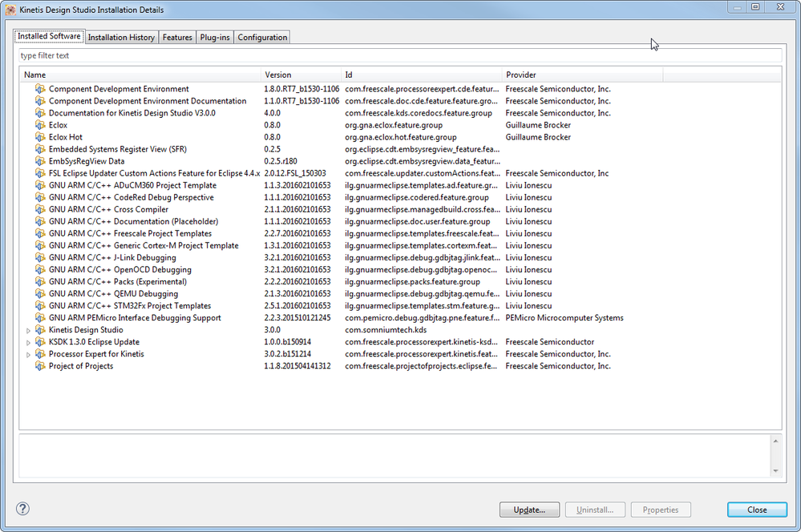Viewport: 801px width, 532px height.
Task: Click the QEMU Debugging feature icon
Action: [x=40, y=293]
